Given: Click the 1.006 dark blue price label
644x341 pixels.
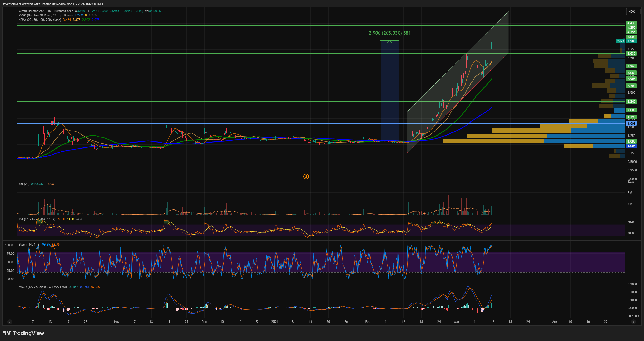Looking at the screenshot, I should click(x=631, y=146).
